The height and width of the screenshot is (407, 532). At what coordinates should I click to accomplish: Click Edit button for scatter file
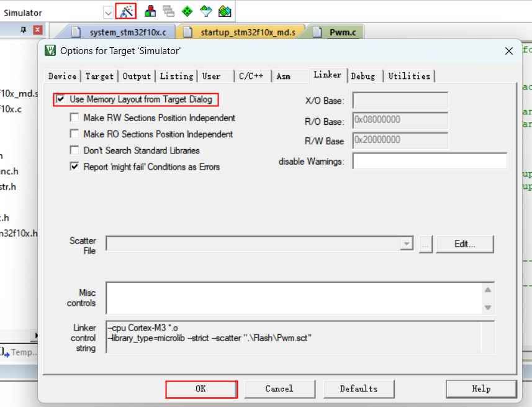tap(464, 244)
